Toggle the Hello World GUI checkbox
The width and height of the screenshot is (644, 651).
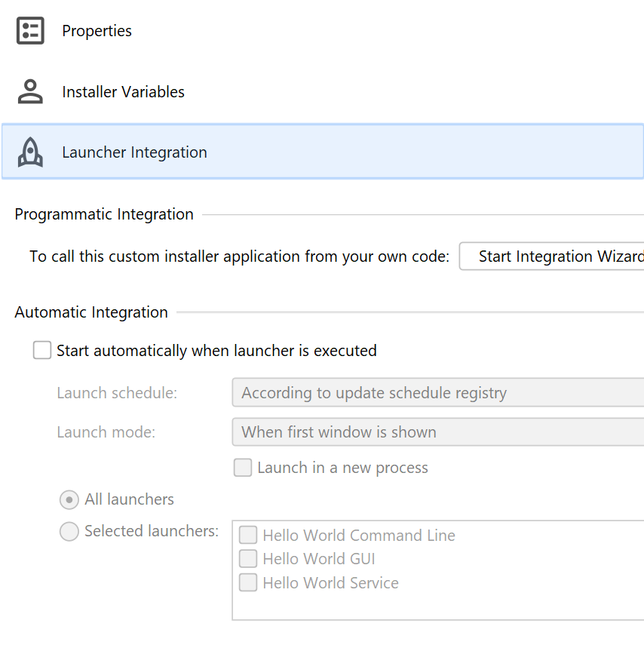click(x=248, y=559)
